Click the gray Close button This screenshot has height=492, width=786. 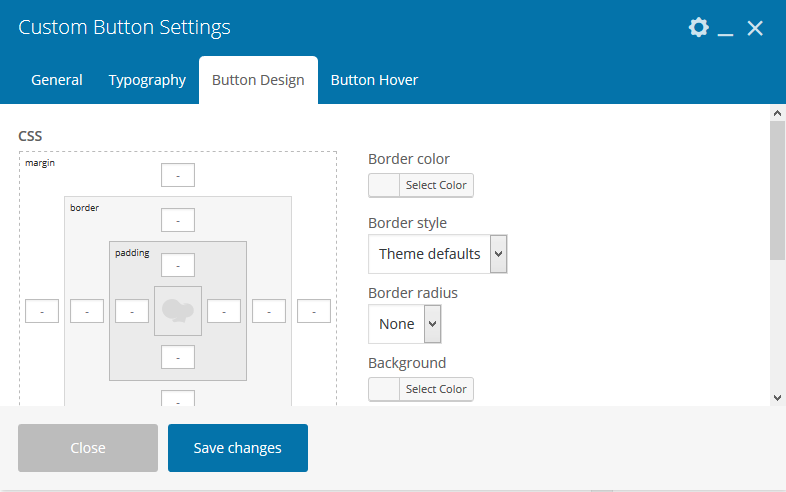coord(88,448)
